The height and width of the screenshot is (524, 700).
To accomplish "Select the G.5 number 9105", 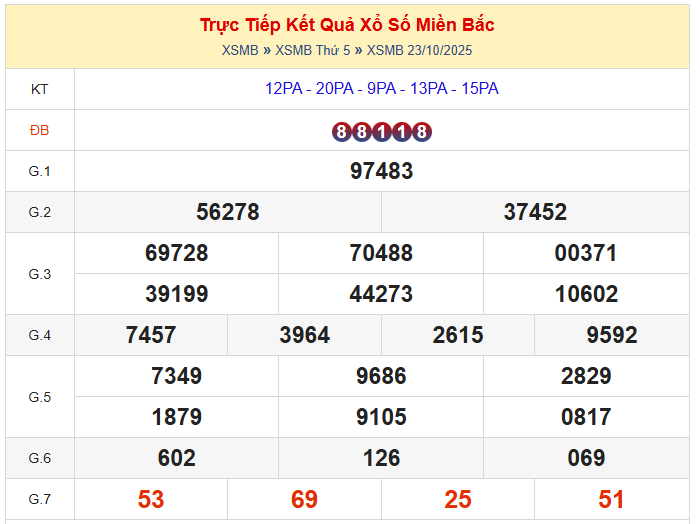I will click(x=381, y=417).
